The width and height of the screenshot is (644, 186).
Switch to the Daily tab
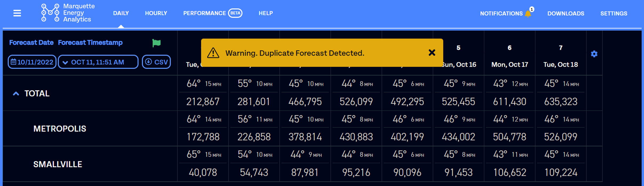[121, 13]
